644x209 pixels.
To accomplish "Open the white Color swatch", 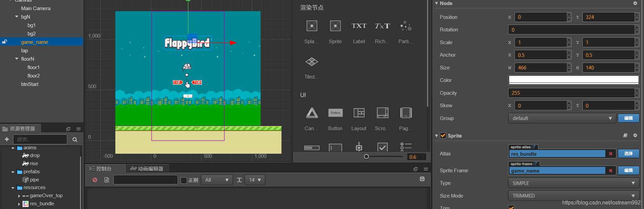I will (574, 80).
